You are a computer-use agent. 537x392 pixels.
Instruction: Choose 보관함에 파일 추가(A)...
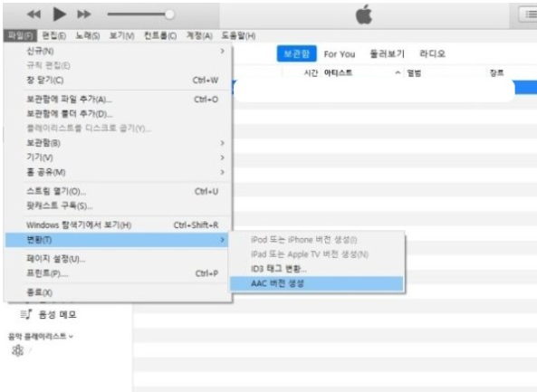pyautogui.click(x=118, y=100)
